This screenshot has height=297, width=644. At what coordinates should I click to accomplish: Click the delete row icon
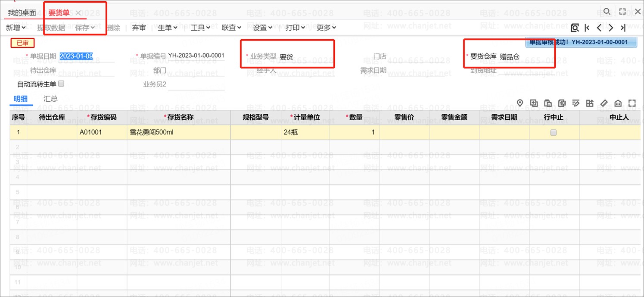click(x=562, y=103)
